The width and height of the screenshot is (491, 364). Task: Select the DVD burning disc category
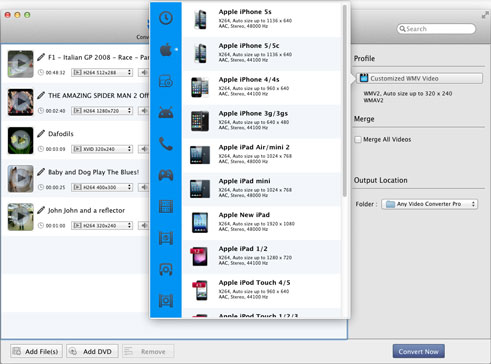(166, 81)
